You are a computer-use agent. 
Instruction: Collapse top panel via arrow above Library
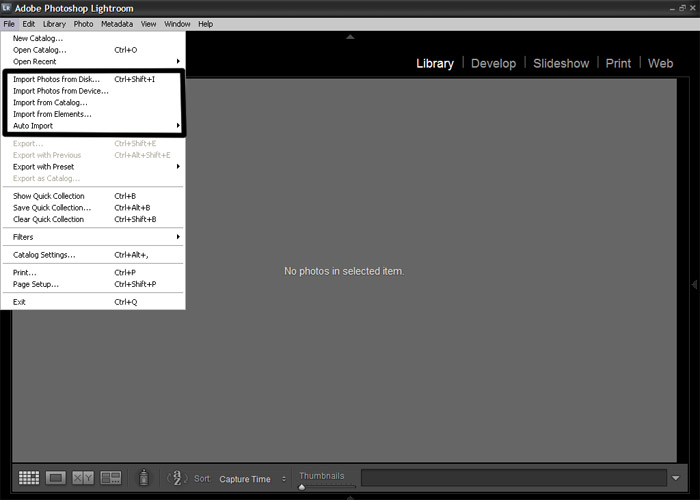tap(350, 37)
